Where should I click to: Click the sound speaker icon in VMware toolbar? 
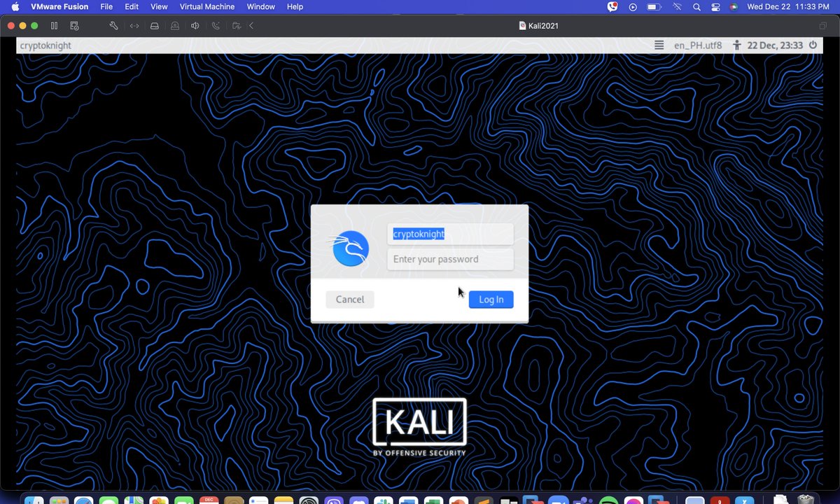(x=195, y=26)
